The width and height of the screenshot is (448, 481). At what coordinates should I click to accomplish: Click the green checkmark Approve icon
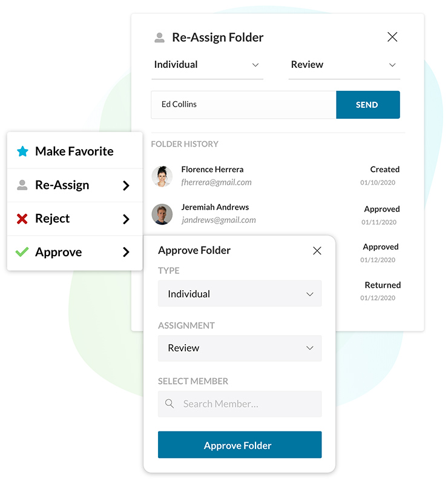pos(22,252)
